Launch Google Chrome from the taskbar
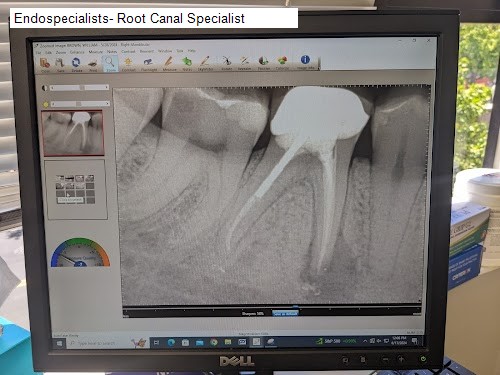Viewport: 500px width, 375px height. coord(214,342)
